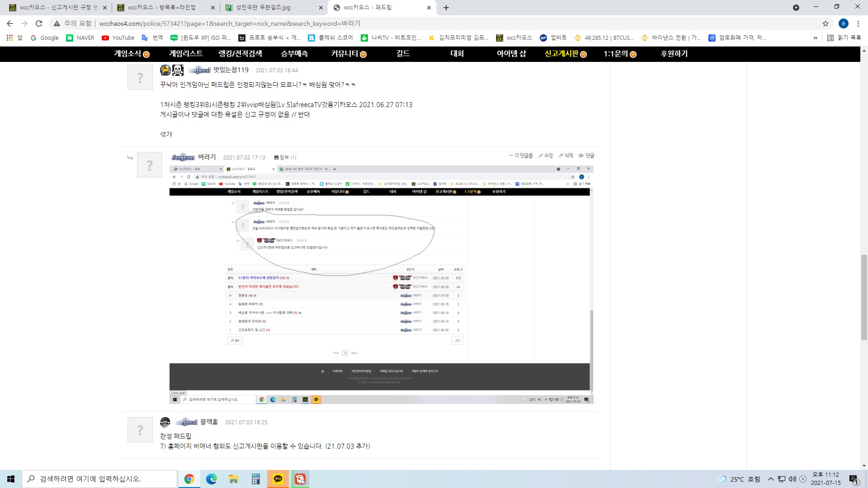Click the Google Chrome taskbar icon
The width and height of the screenshot is (868, 488).
click(189, 479)
